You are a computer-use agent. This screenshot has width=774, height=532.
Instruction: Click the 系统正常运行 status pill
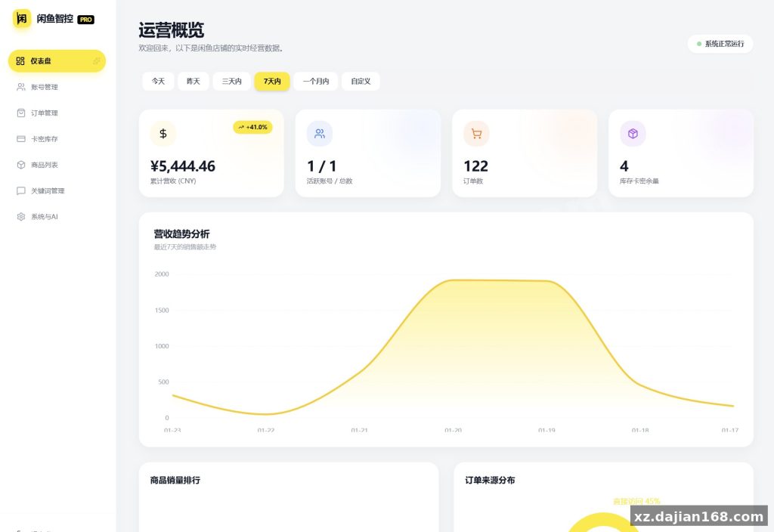click(x=720, y=44)
